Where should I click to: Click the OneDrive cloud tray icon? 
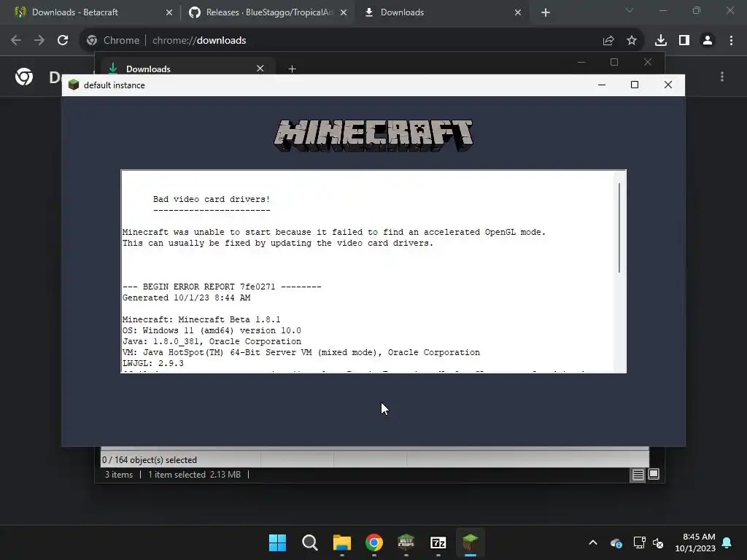pos(616,542)
